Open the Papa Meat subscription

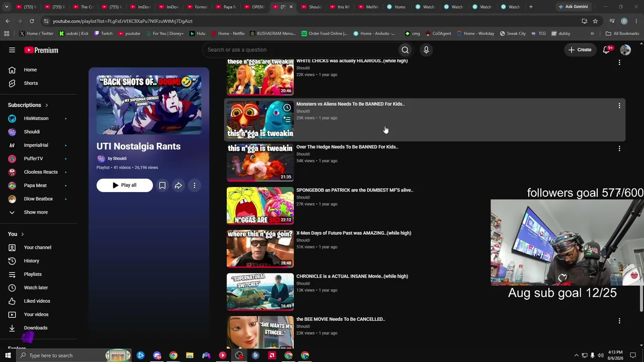pyautogui.click(x=35, y=186)
